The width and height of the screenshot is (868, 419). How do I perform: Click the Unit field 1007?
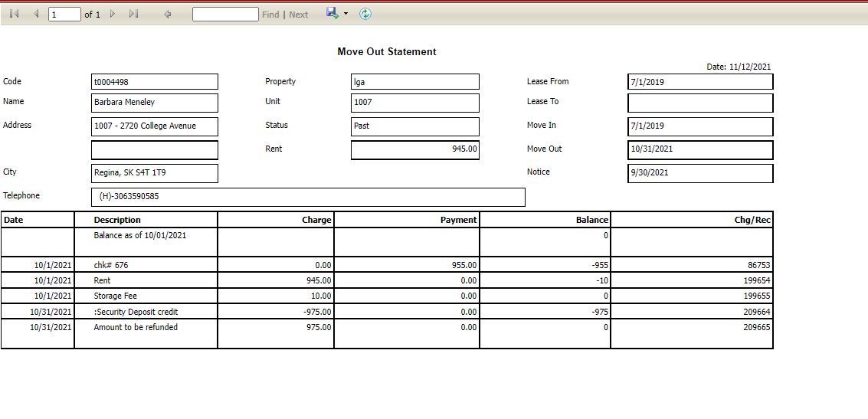(x=414, y=103)
